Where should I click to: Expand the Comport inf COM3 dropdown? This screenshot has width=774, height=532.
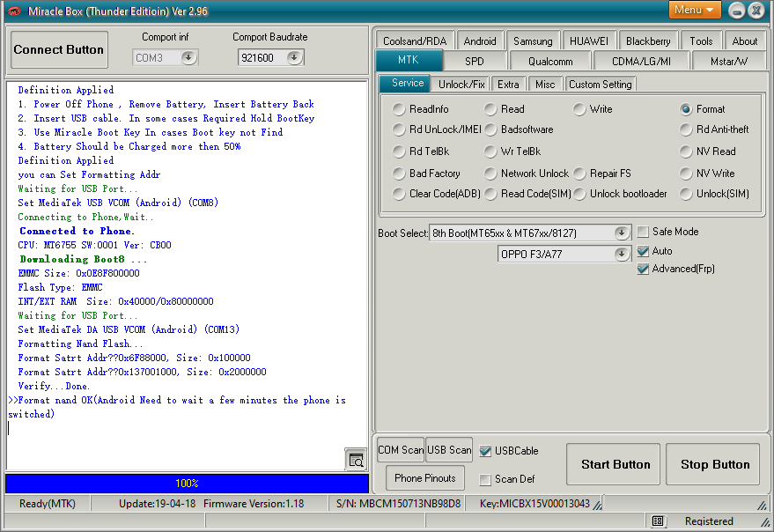click(188, 58)
